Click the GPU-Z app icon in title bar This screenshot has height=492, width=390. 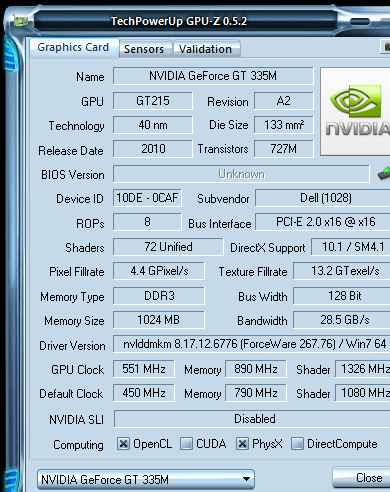(21, 21)
